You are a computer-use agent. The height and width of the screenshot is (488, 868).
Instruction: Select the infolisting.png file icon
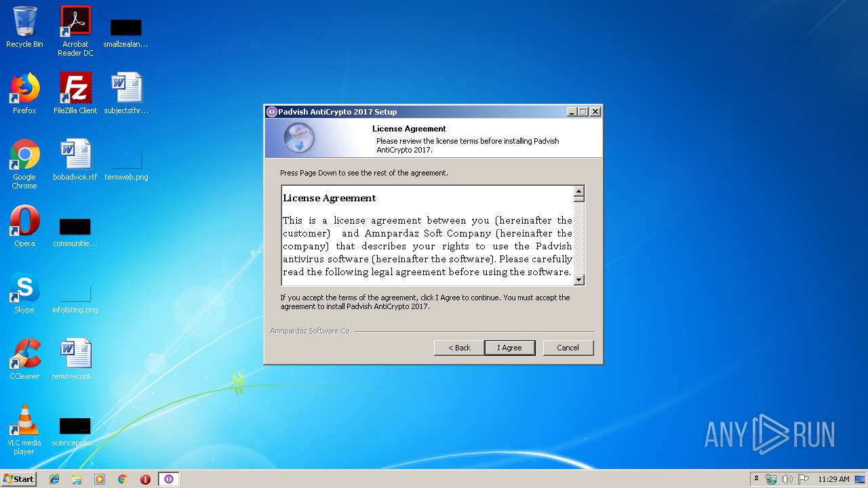(x=75, y=299)
